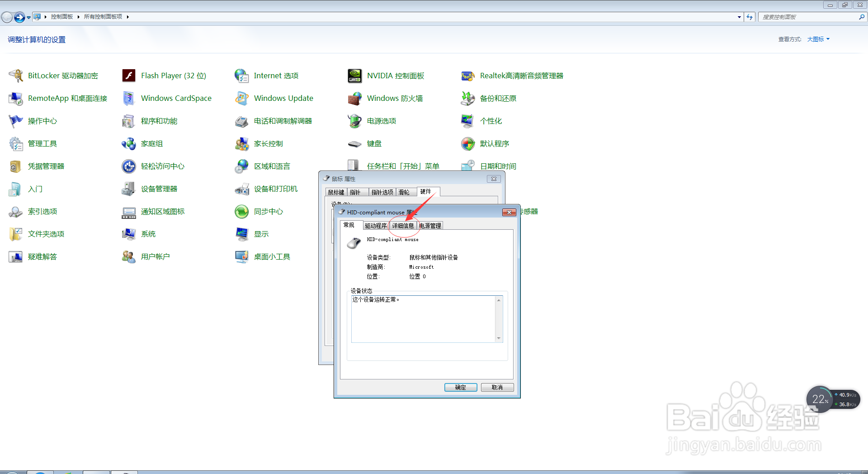Select 指针 tab in Mouse Properties window

[x=358, y=192]
